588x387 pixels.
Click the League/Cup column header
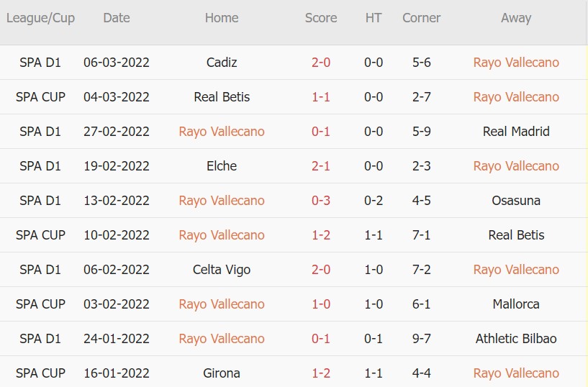pos(40,18)
